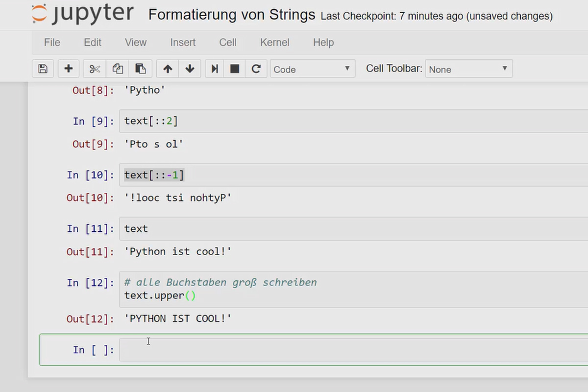
Task: Select the text.upper() code cell
Action: [353, 289]
